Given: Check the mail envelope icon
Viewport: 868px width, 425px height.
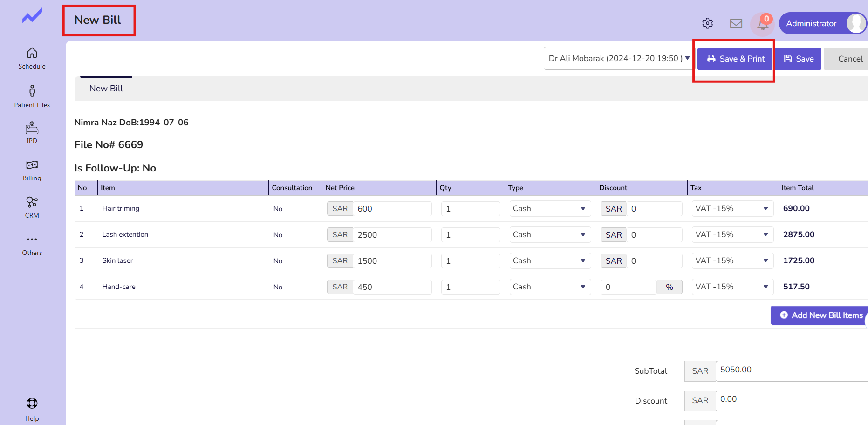Looking at the screenshot, I should coord(736,23).
